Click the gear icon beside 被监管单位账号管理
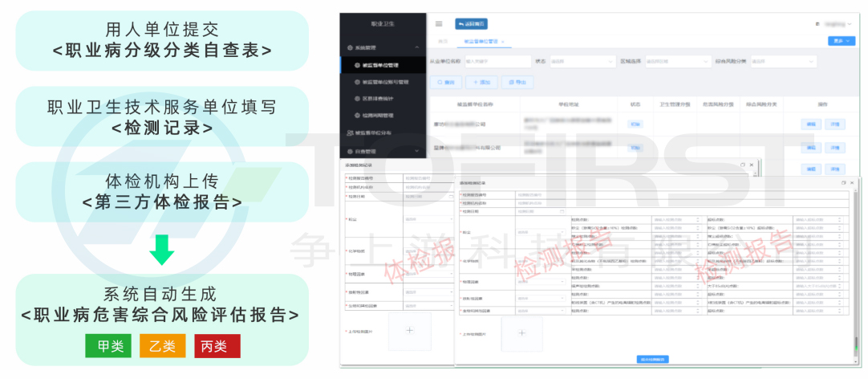Image resolution: width=868 pixels, height=379 pixels. point(358,82)
